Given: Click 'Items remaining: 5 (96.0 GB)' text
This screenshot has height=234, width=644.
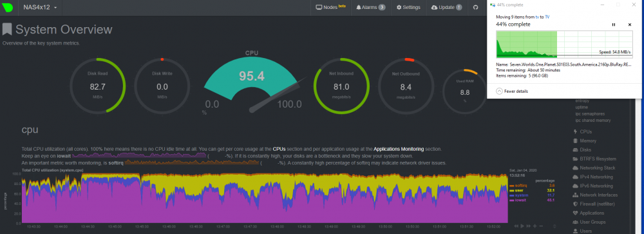Looking at the screenshot, I should click(522, 75).
